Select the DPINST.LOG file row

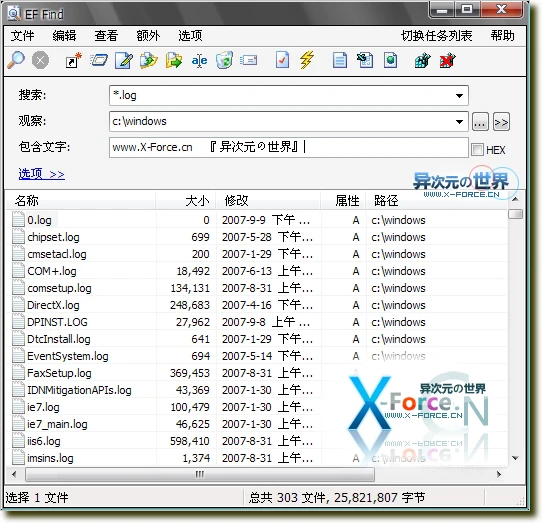257,322
